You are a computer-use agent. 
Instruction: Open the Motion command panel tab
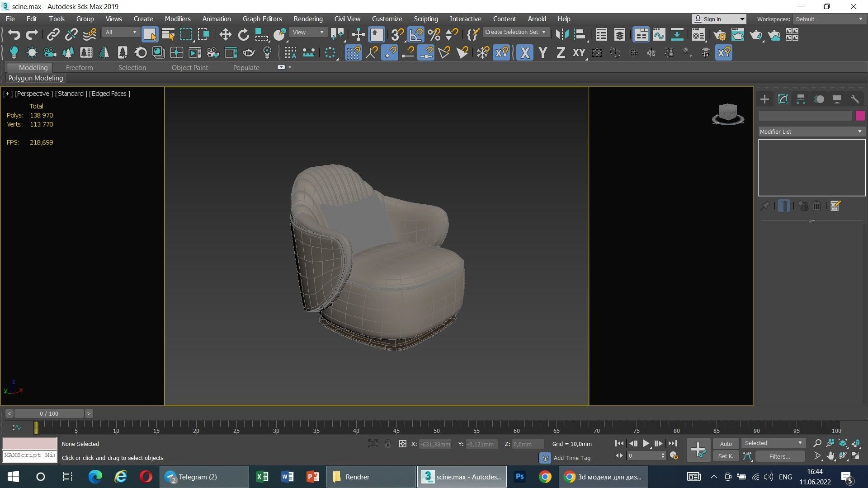819,99
